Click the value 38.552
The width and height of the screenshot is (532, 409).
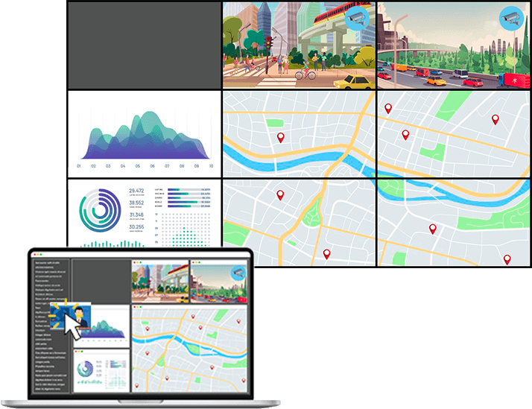136,203
